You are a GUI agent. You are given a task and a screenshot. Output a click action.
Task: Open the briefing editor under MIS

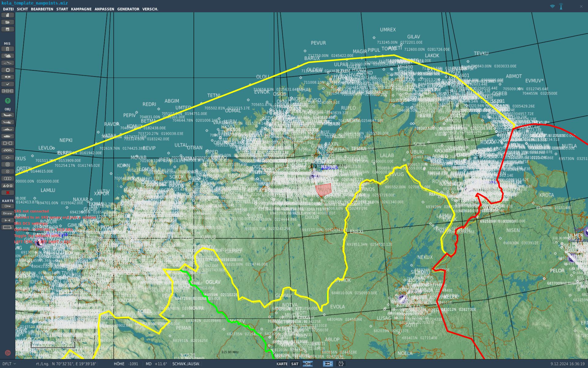click(7, 48)
